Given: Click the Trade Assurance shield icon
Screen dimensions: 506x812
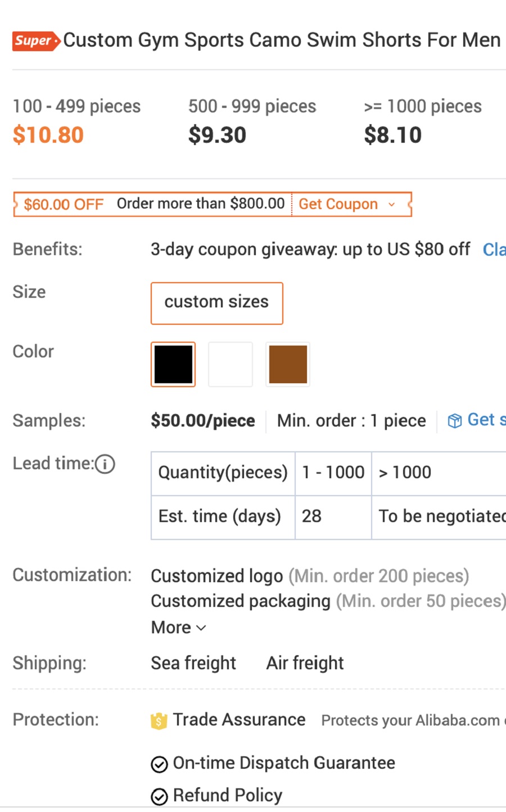Looking at the screenshot, I should pyautogui.click(x=159, y=720).
